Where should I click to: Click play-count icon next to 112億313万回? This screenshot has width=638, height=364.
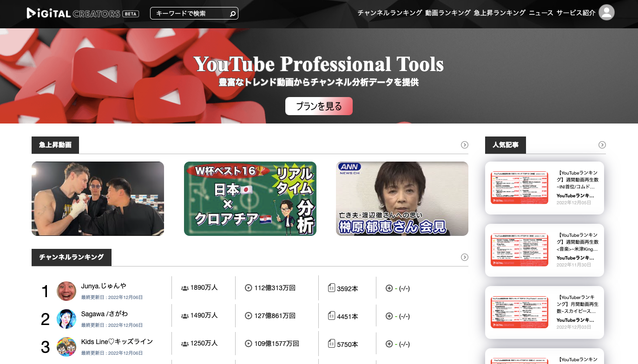tap(248, 288)
